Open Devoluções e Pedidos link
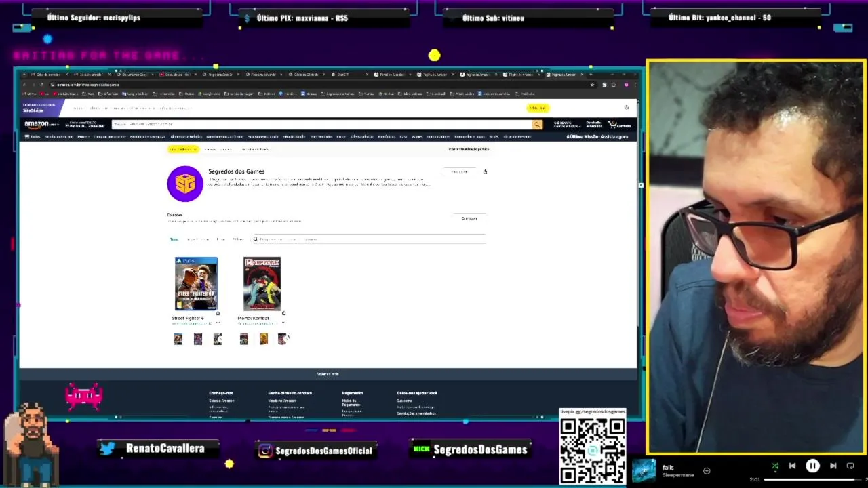The image size is (868, 488). click(594, 125)
